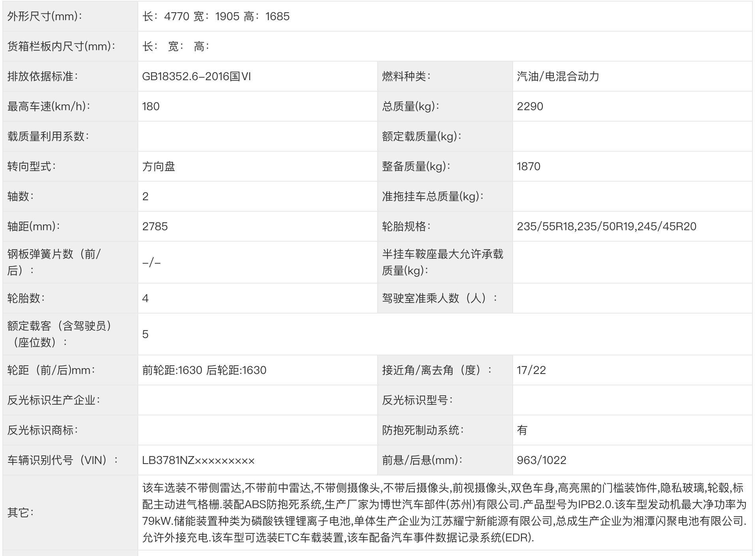
Task: Click the 货箱栏板内尺寸(mm) label cell
Action: [61, 47]
